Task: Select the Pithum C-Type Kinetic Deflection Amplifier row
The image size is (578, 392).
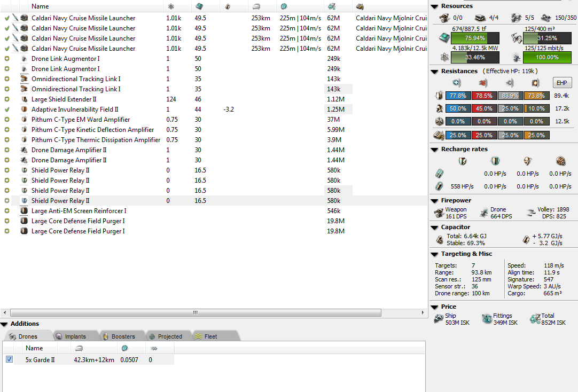Action: point(214,130)
